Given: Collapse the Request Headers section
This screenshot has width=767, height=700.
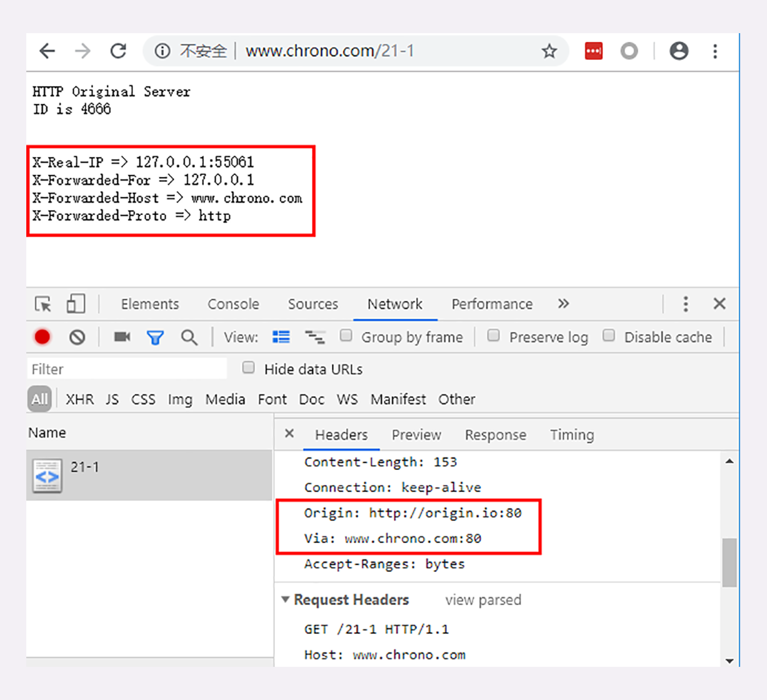Looking at the screenshot, I should pyautogui.click(x=286, y=599).
